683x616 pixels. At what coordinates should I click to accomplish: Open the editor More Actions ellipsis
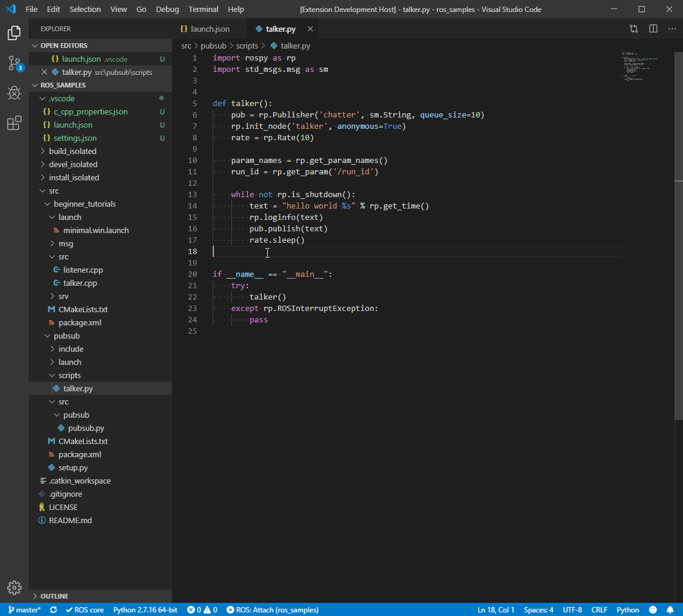(672, 29)
